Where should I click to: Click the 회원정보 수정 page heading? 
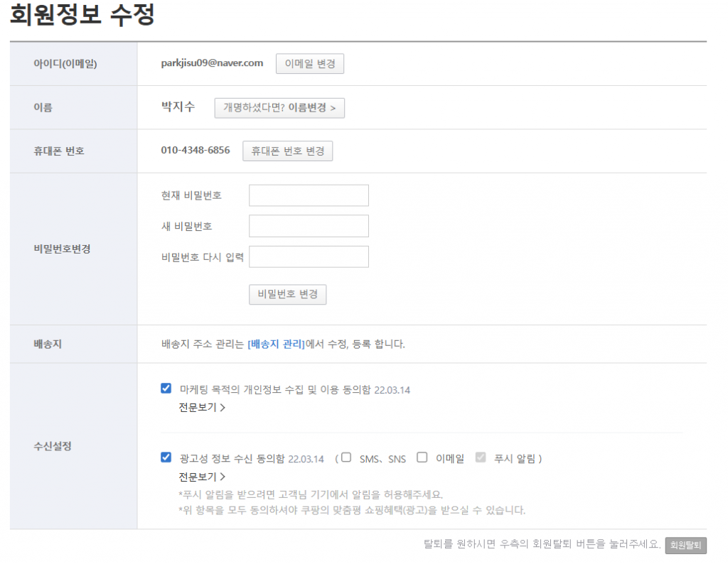[82, 16]
